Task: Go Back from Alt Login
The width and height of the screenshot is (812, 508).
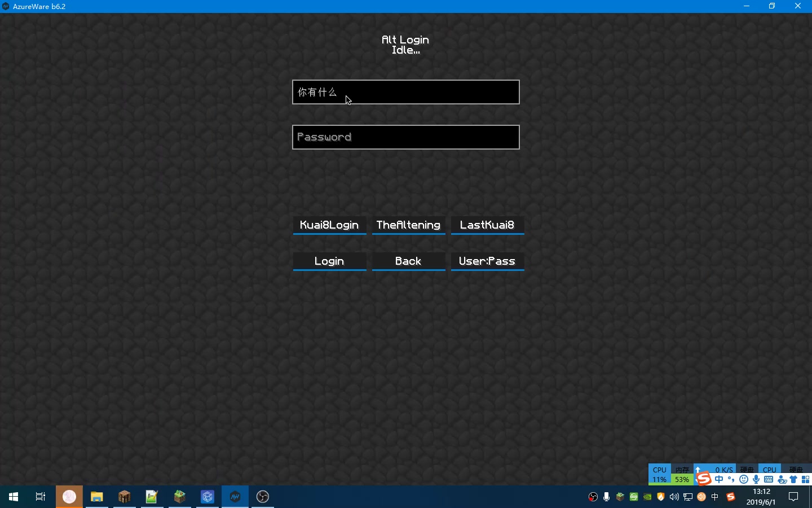Action: point(408,261)
